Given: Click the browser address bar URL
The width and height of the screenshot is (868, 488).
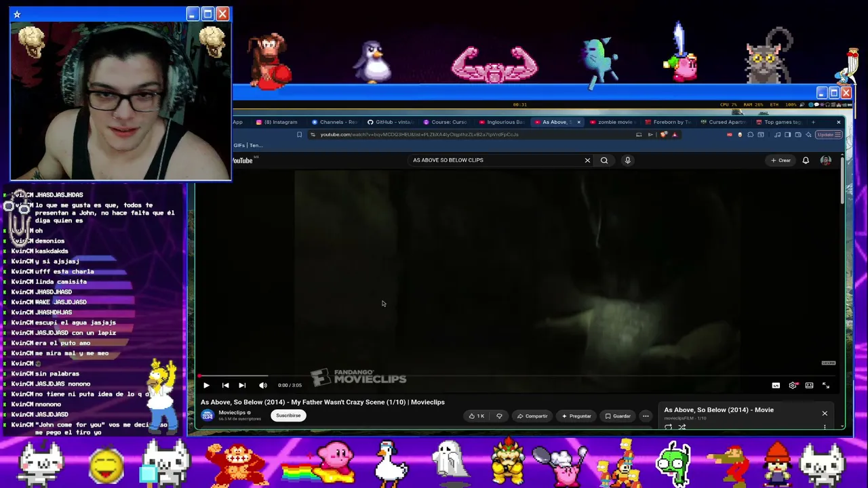Looking at the screenshot, I should pos(419,134).
